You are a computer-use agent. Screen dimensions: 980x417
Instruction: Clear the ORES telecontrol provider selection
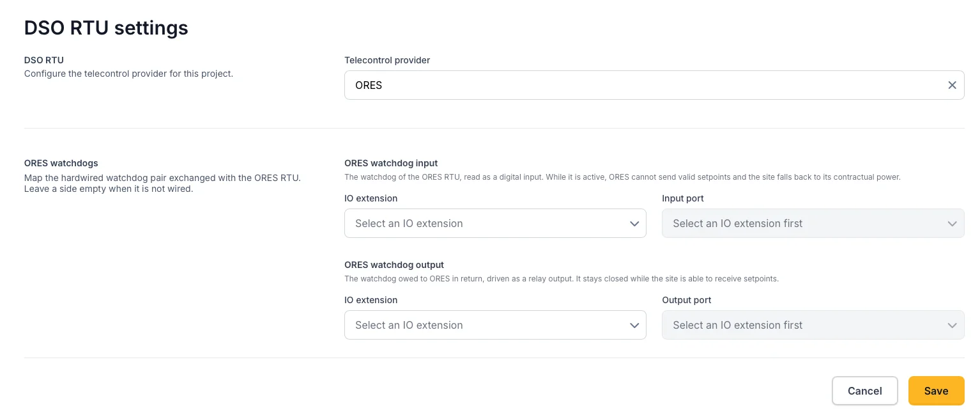tap(952, 85)
